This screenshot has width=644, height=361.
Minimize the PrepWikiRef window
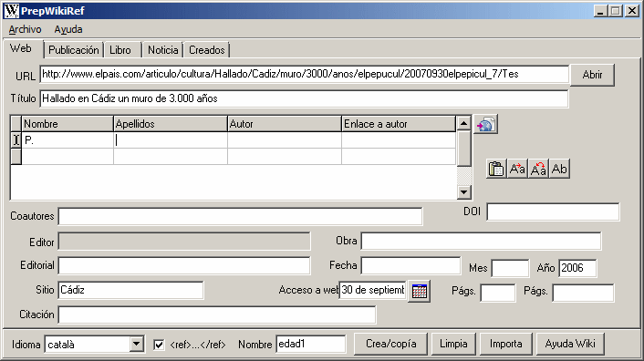tap(600, 11)
